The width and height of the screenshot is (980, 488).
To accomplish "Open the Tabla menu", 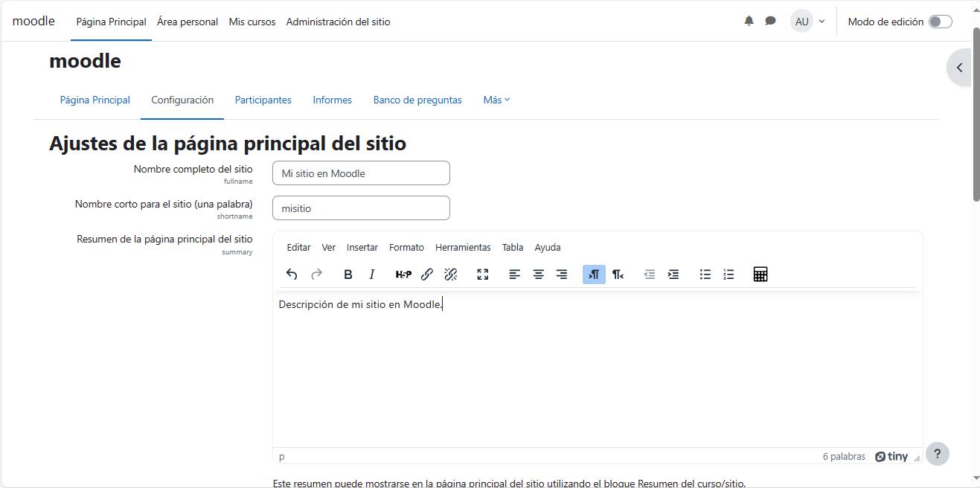I will pos(513,247).
